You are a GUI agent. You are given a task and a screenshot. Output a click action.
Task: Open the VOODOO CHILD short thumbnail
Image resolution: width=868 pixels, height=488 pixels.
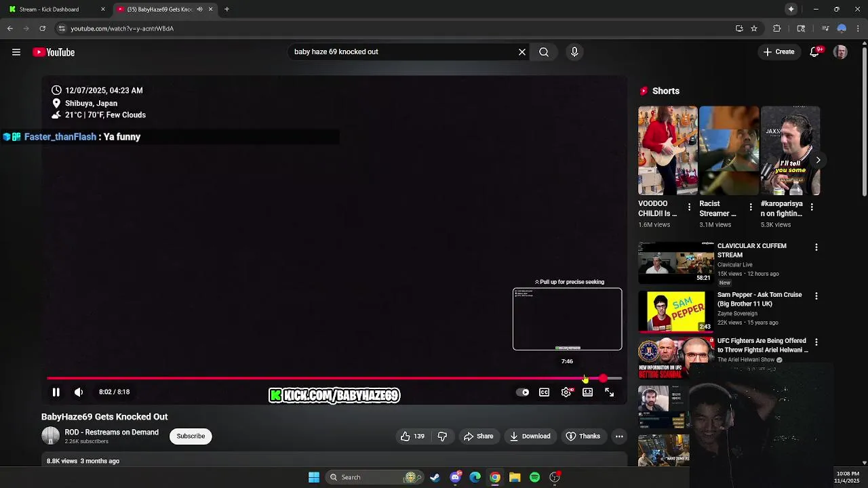(667, 150)
